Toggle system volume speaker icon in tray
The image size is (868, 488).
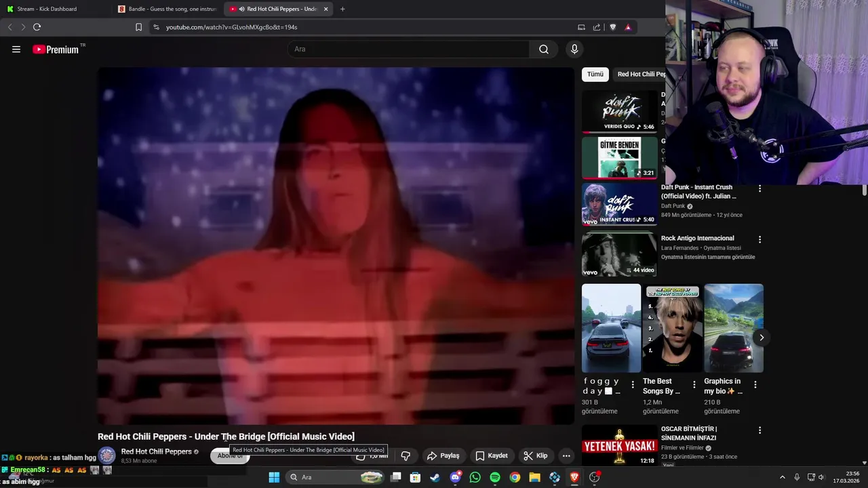[822, 477]
